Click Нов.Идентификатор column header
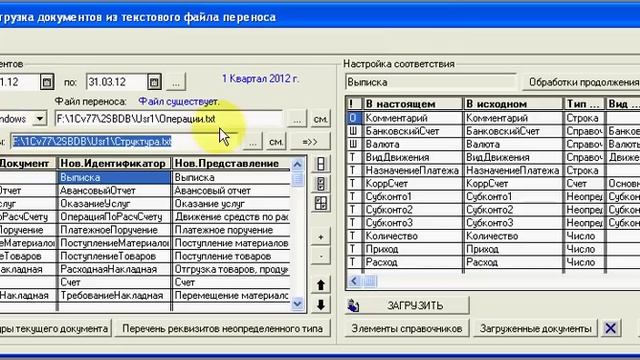The image size is (640, 360). coord(114,164)
